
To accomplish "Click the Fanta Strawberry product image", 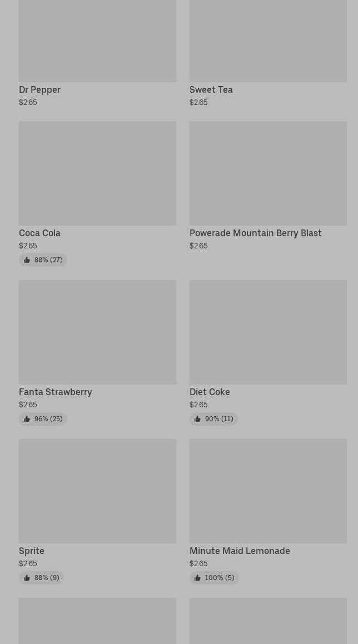I will point(97,332).
